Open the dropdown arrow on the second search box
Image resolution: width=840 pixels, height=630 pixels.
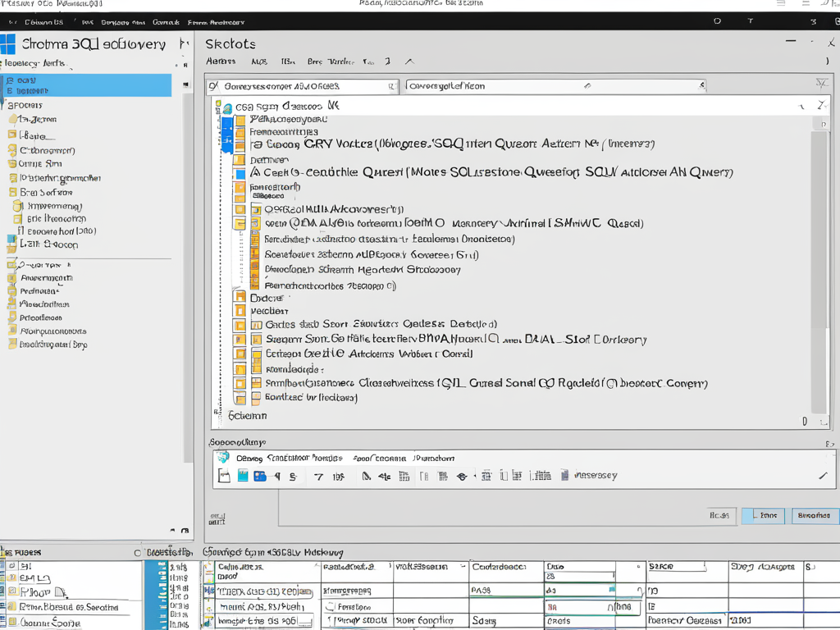pyautogui.click(x=701, y=85)
